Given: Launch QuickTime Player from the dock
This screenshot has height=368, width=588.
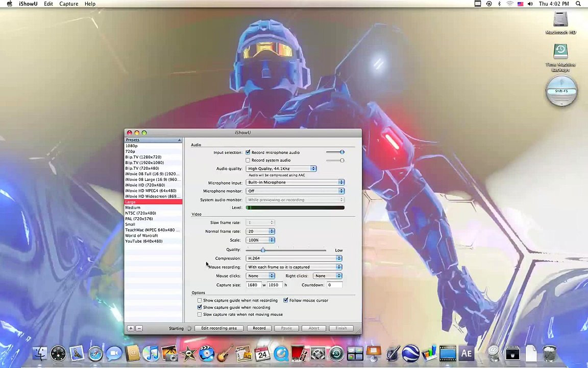Looking at the screenshot, I should click(281, 353).
